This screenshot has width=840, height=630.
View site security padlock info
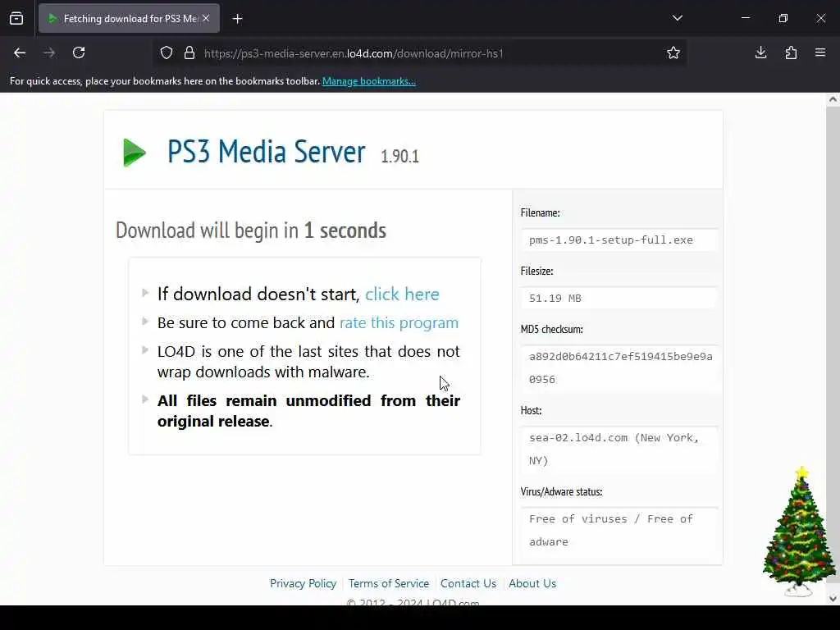[189, 53]
